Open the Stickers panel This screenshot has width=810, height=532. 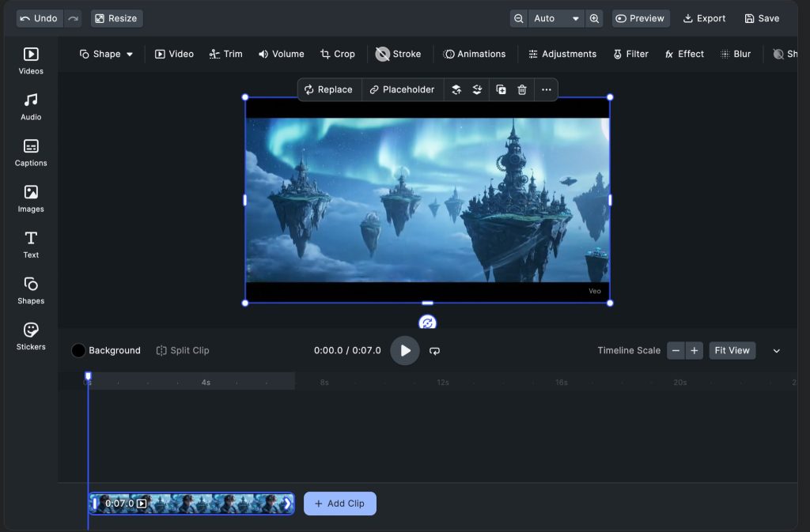coord(31,337)
